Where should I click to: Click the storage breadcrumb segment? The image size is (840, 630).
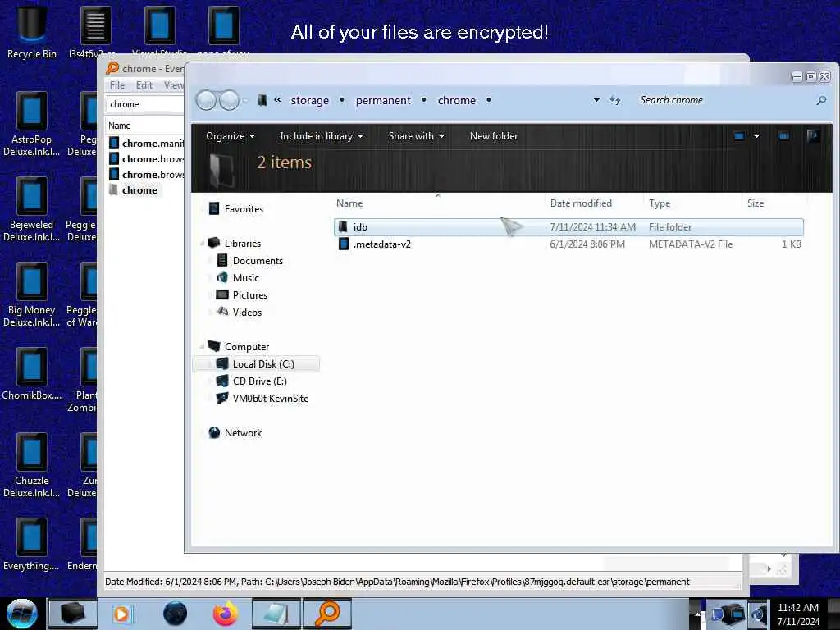[x=309, y=100]
